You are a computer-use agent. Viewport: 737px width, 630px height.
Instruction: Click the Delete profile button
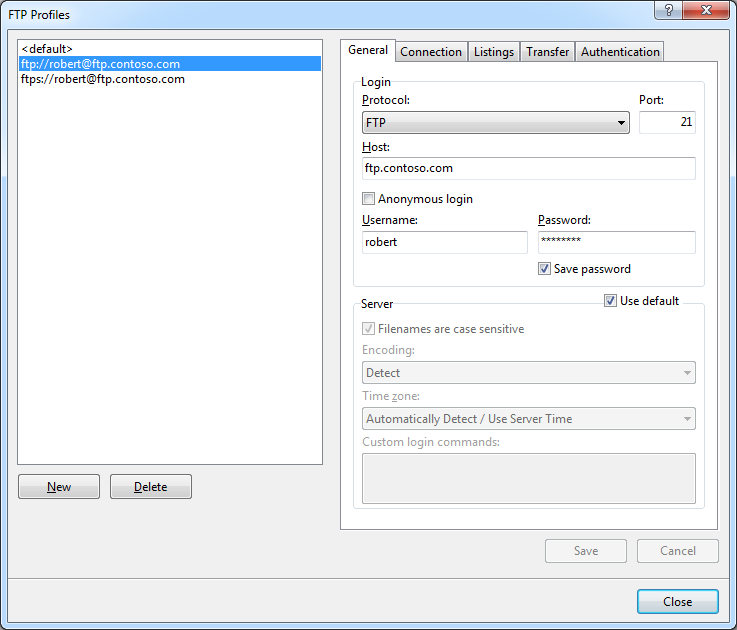pyautogui.click(x=150, y=487)
